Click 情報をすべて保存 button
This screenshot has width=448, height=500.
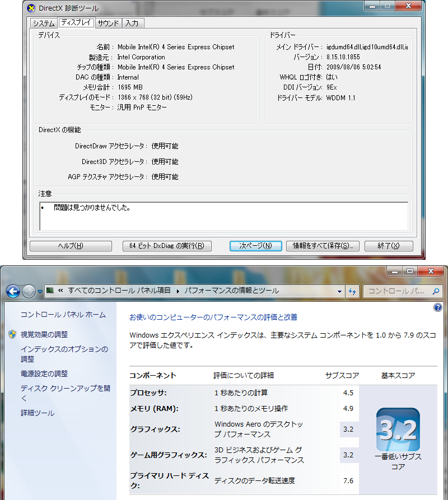[323, 246]
